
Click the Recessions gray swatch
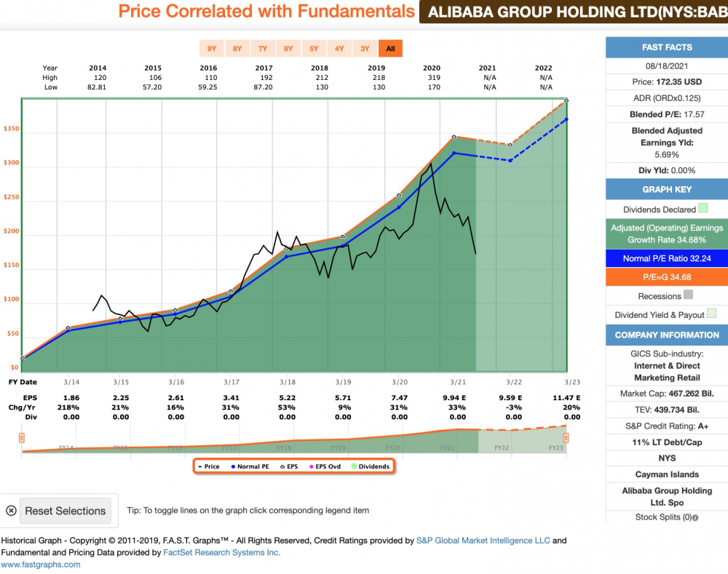[689, 295]
